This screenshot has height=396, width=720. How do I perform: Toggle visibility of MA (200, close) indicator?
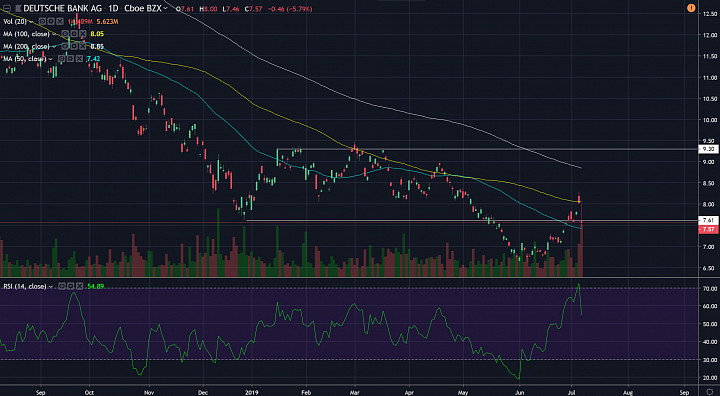[x=65, y=46]
